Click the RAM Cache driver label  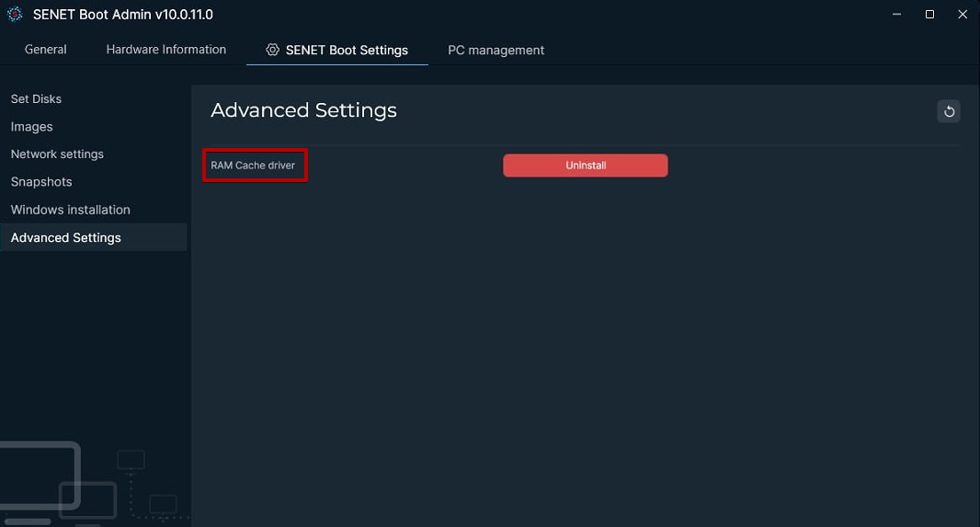253,165
